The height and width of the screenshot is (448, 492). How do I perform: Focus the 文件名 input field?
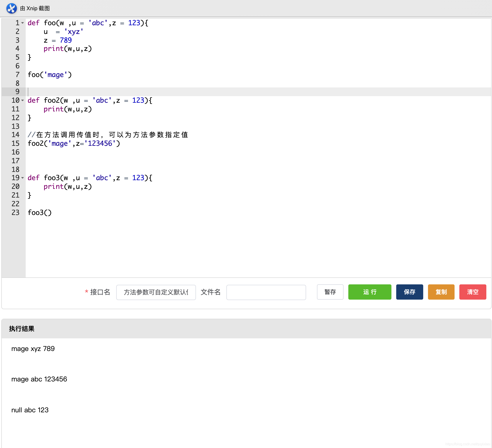[266, 292]
